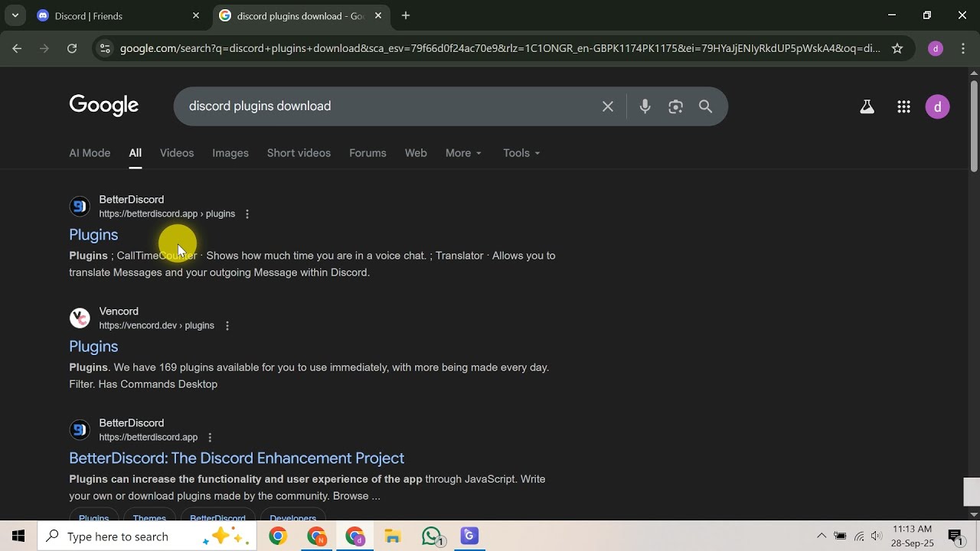This screenshot has width=980, height=551.
Task: Click Vencord favicon icon
Action: pos(80,318)
